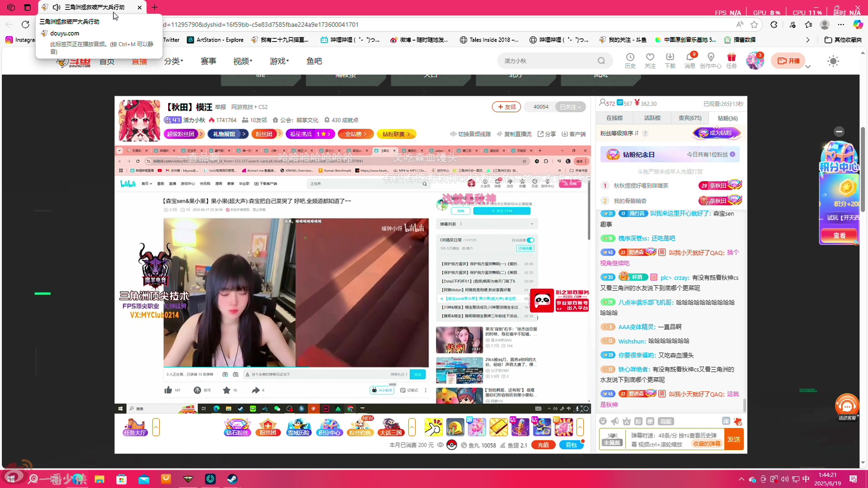Toggle the 高能 chat button
This screenshot has width=868, height=488.
666,421
